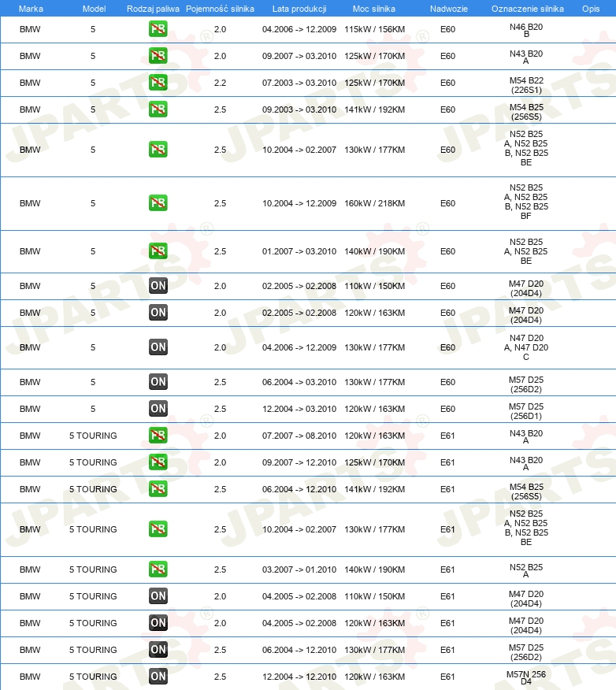616x690 pixels.
Task: Select the '2.2' engine capacity cell
Action: [220, 83]
